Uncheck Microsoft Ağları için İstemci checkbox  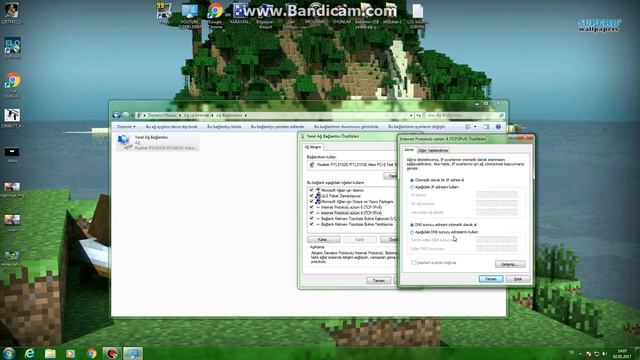click(x=312, y=190)
